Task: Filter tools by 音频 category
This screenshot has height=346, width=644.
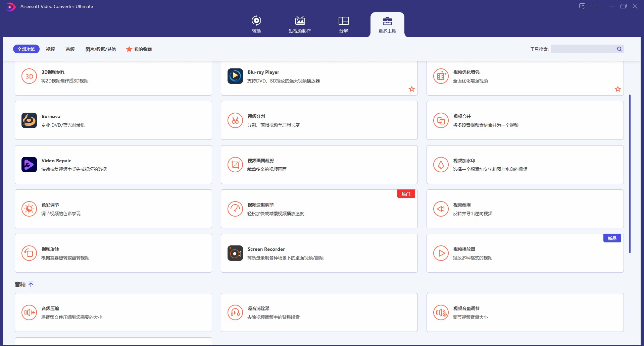Action: (x=70, y=49)
